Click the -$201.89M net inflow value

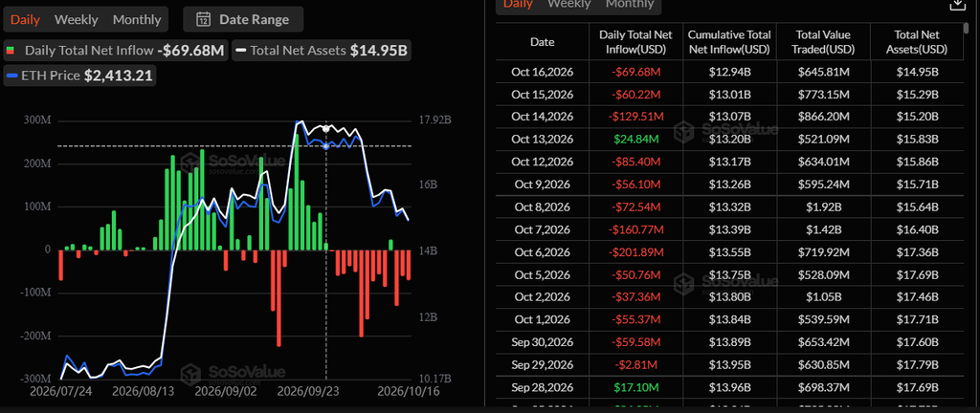pyautogui.click(x=636, y=252)
